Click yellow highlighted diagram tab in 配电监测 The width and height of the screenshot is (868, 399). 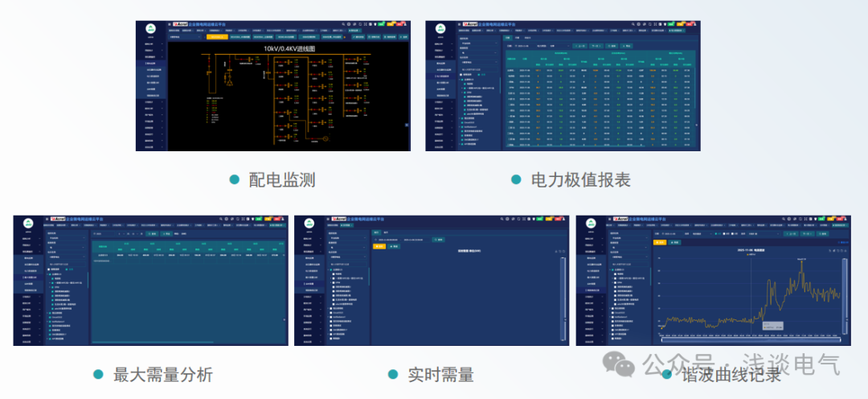click(x=218, y=36)
